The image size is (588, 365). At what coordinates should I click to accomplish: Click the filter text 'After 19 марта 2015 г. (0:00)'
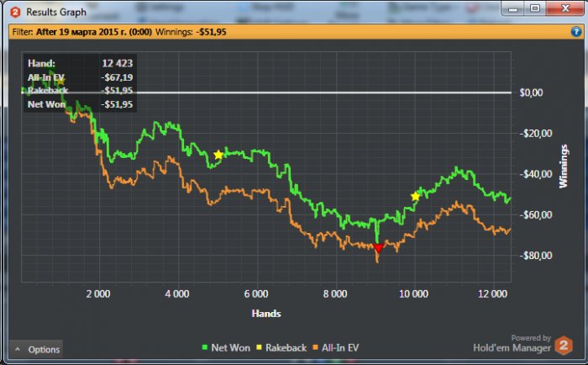click(94, 32)
